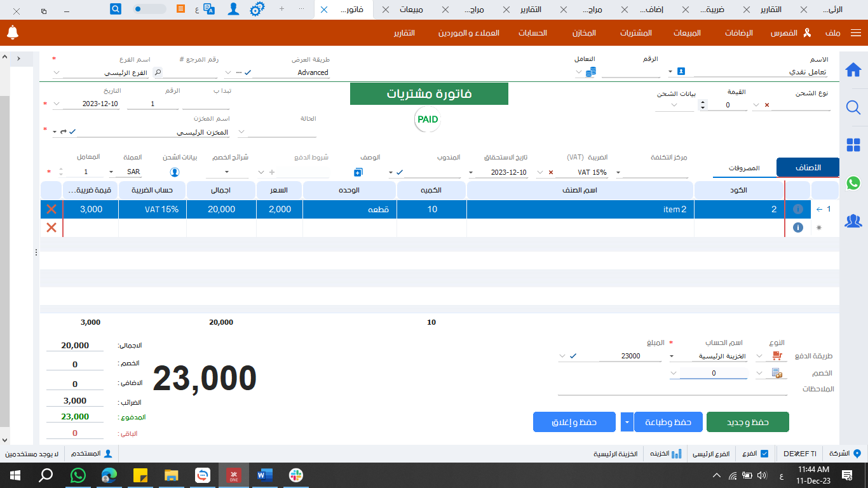This screenshot has width=868, height=488.
Task: Click the cart icon under النوع payment type
Action: [x=776, y=356]
